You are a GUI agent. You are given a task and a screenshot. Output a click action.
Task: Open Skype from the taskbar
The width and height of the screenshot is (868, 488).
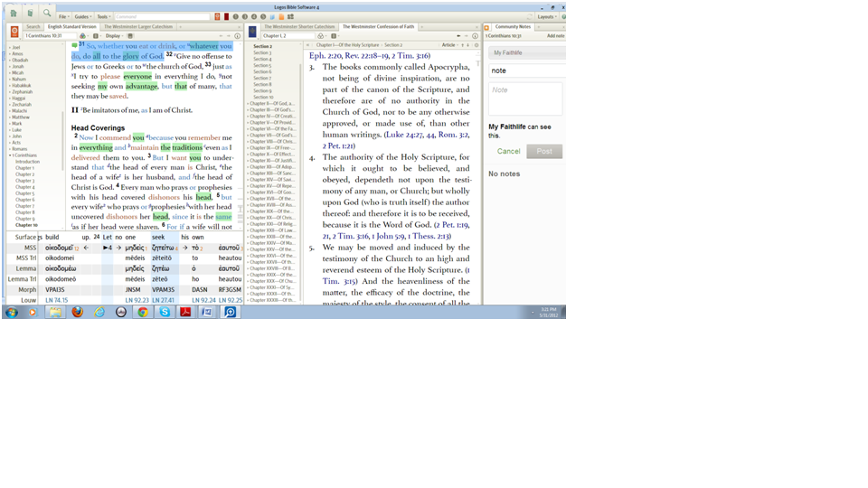click(x=165, y=312)
